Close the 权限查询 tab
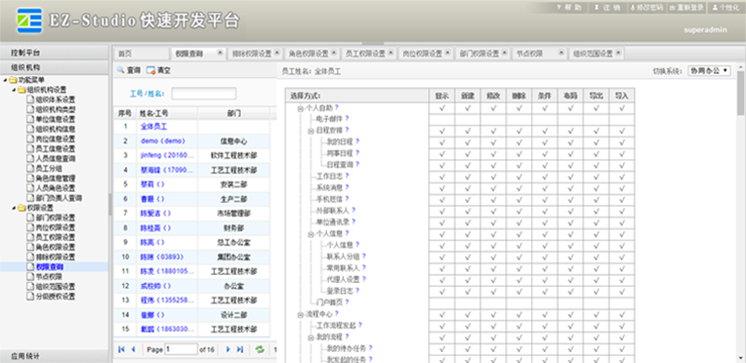 click(x=220, y=53)
